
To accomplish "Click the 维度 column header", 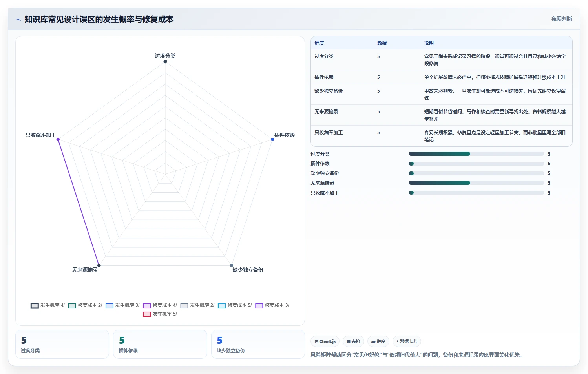I will pos(319,43).
